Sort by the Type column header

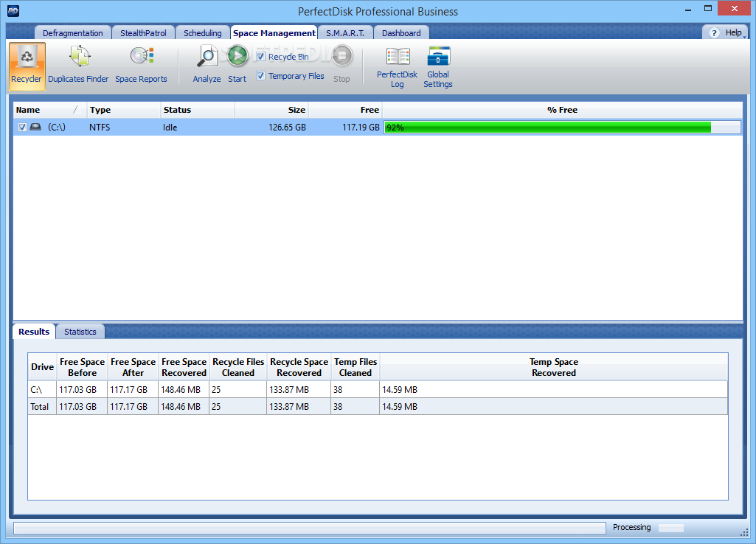(123, 110)
